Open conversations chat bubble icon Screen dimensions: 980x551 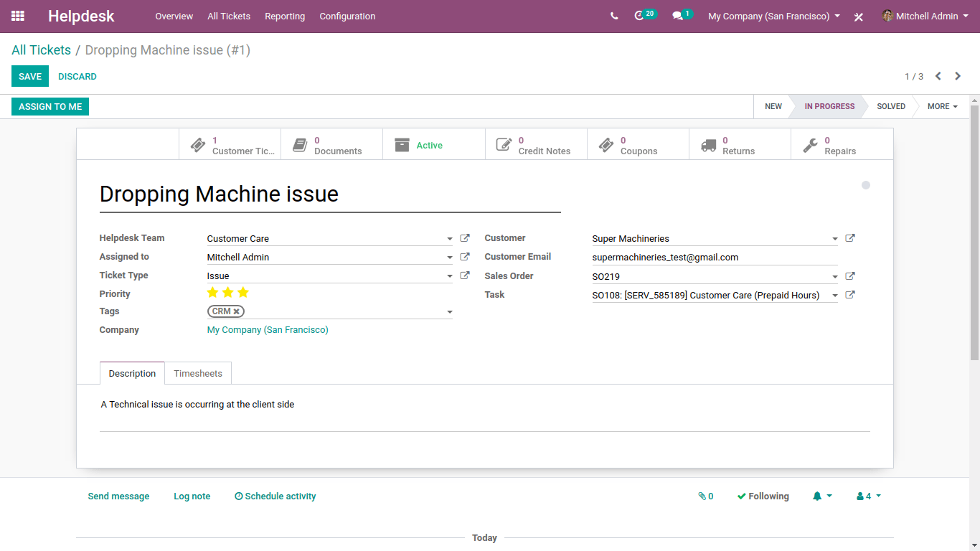pyautogui.click(x=682, y=15)
